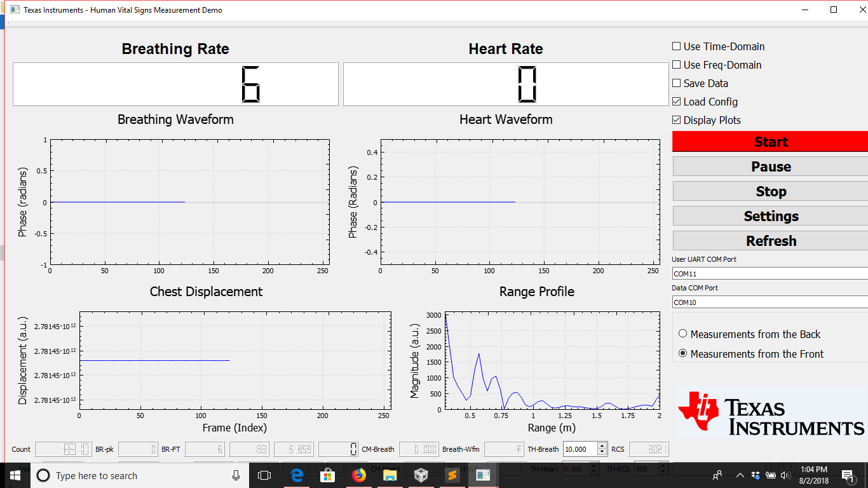The width and height of the screenshot is (868, 488).
Task: Open File Explorer from the taskbar
Action: (390, 475)
